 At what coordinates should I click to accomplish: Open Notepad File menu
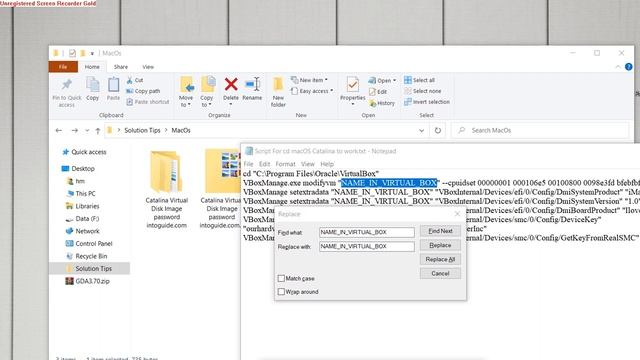pyautogui.click(x=248, y=164)
